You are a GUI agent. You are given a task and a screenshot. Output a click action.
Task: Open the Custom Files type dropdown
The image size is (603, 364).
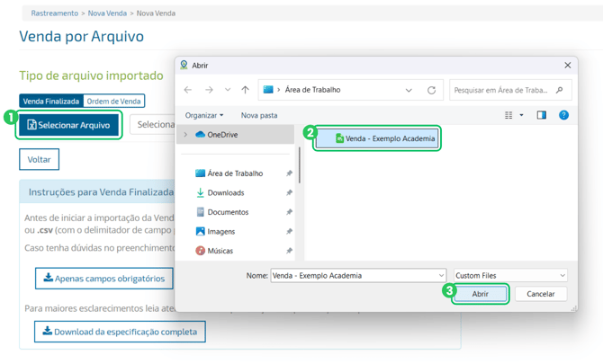pos(509,275)
